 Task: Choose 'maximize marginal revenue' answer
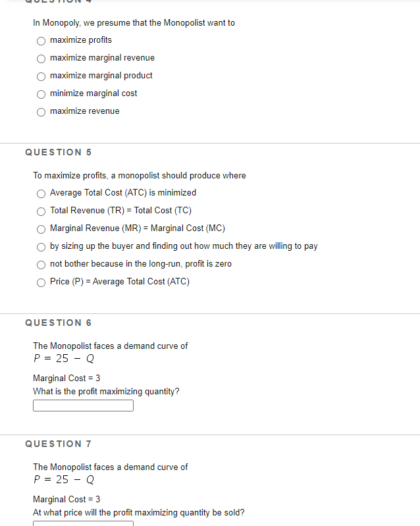click(41, 59)
